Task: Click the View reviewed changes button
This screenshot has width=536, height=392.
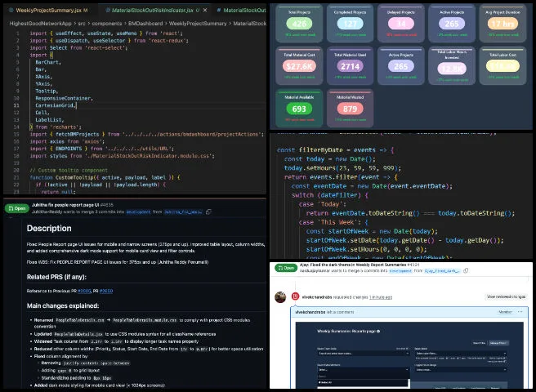Action: (507, 296)
